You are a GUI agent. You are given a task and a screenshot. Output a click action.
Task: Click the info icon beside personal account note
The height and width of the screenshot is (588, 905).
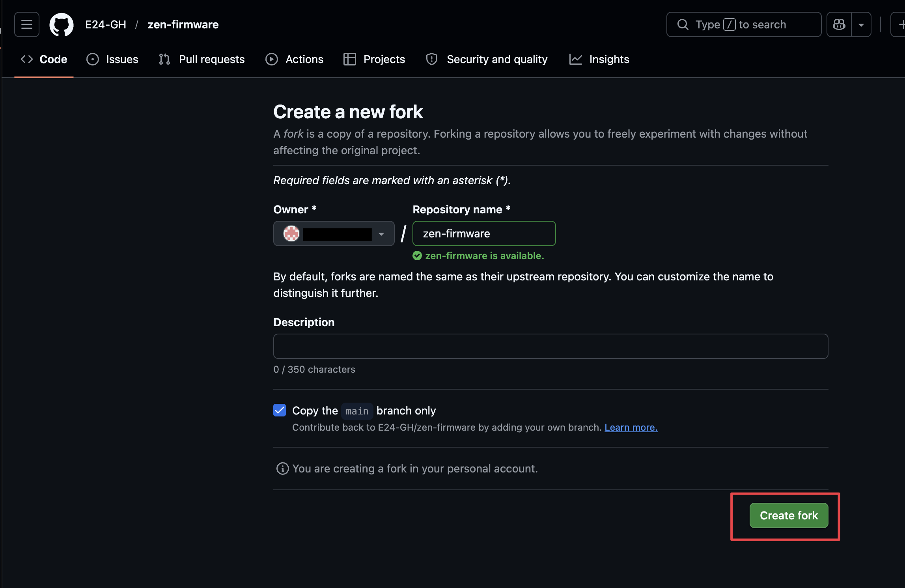[282, 469]
